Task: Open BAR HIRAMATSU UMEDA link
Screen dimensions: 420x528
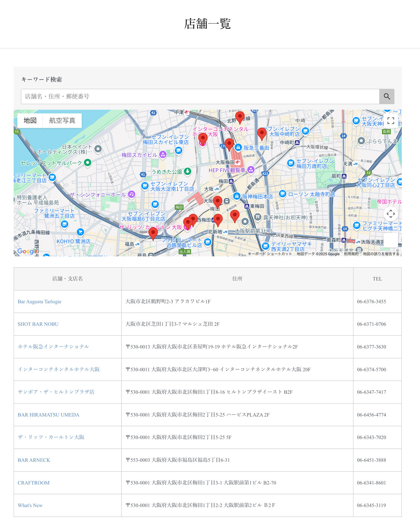Action: (49, 415)
